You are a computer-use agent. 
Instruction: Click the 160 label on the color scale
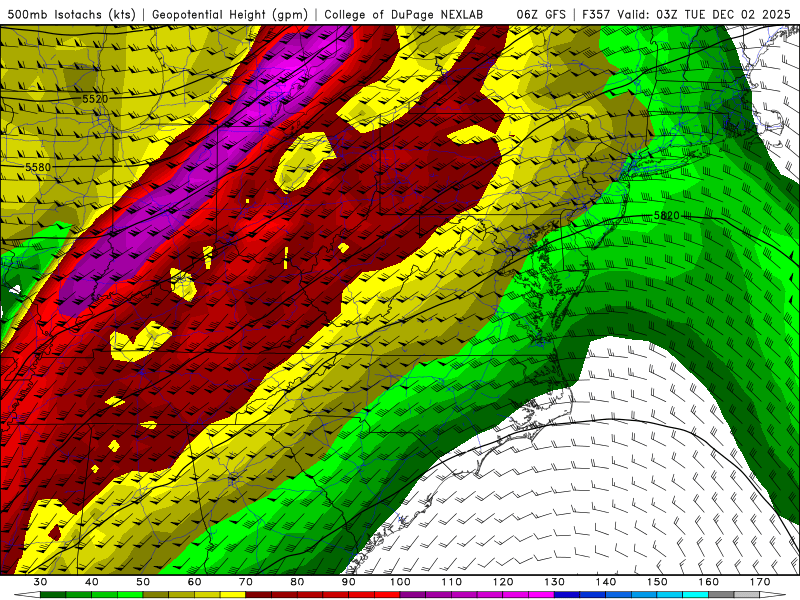(x=709, y=582)
